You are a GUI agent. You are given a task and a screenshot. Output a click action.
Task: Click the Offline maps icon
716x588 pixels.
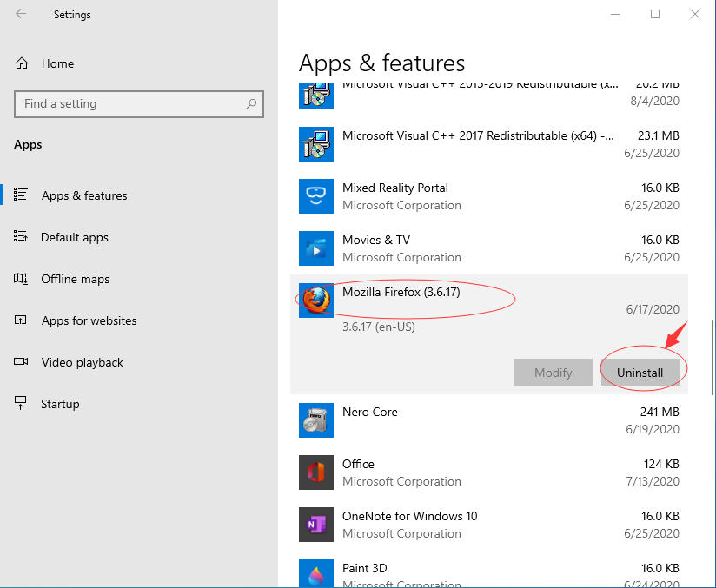(21, 278)
